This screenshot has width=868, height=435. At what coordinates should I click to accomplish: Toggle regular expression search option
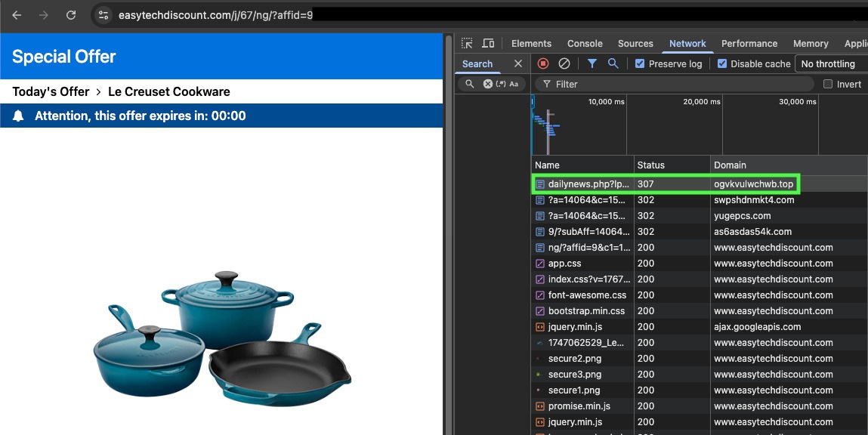pyautogui.click(x=501, y=84)
